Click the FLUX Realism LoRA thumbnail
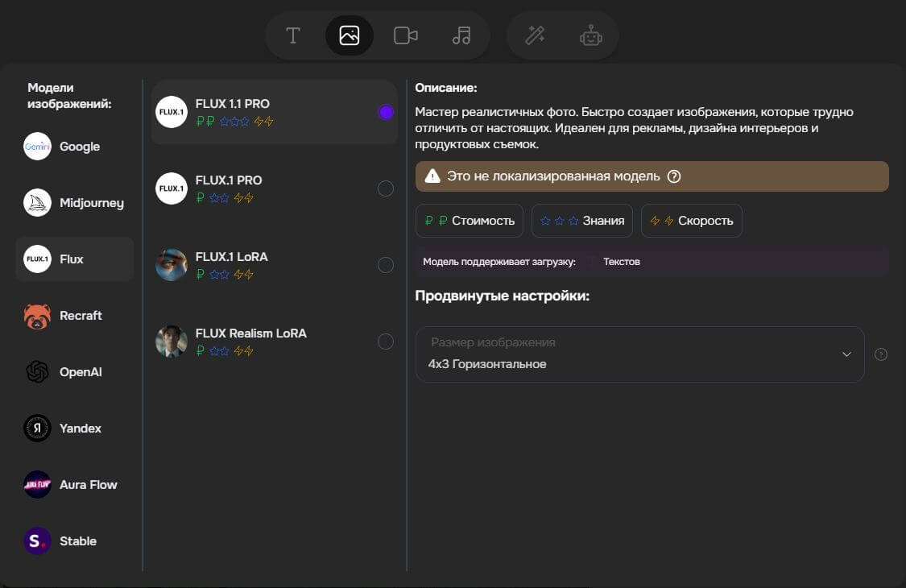The height and width of the screenshot is (588, 906). [x=172, y=342]
